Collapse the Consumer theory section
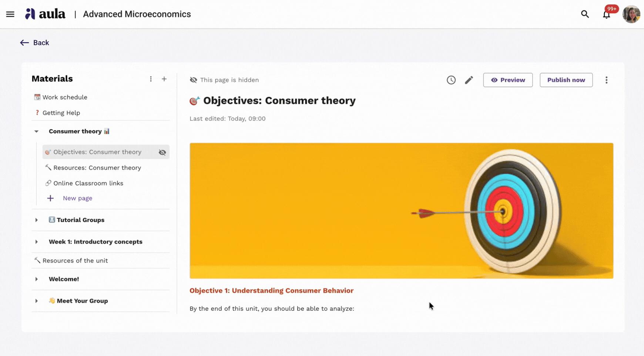Image resolution: width=644 pixels, height=356 pixels. pyautogui.click(x=36, y=132)
